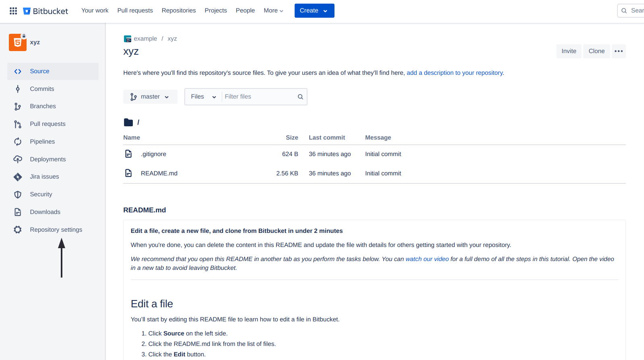Viewport: 644px width, 360px height.
Task: Select Pipelines in the sidebar
Action: pos(53,142)
